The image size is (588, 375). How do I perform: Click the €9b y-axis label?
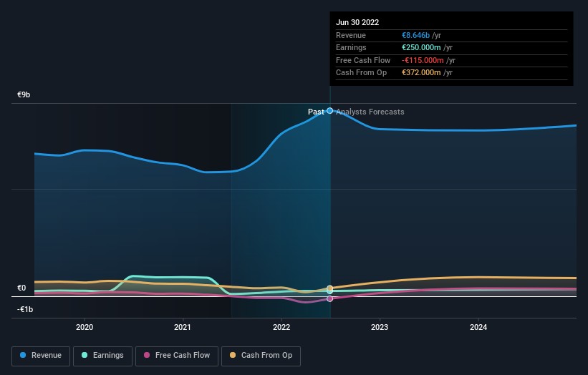[x=24, y=94]
